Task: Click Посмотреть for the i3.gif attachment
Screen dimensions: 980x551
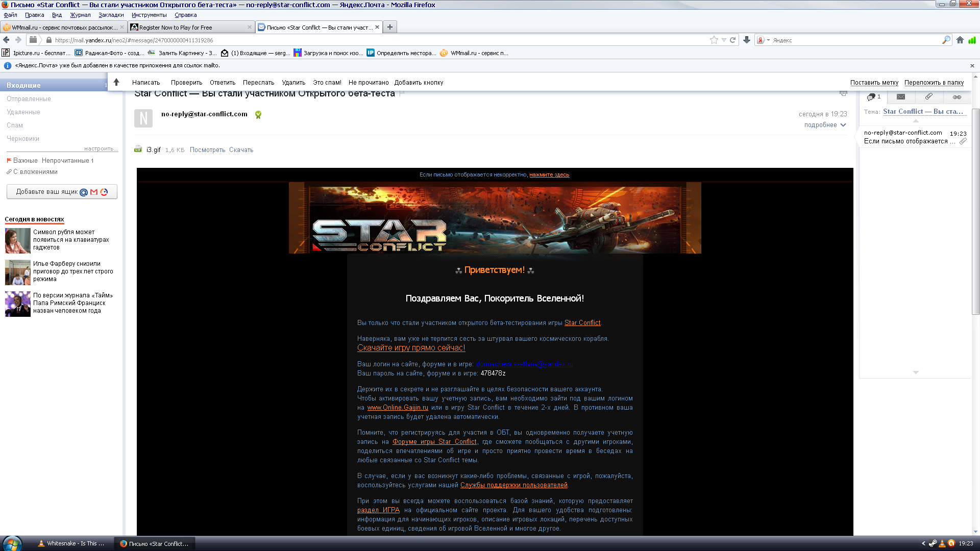Action: [x=207, y=150]
